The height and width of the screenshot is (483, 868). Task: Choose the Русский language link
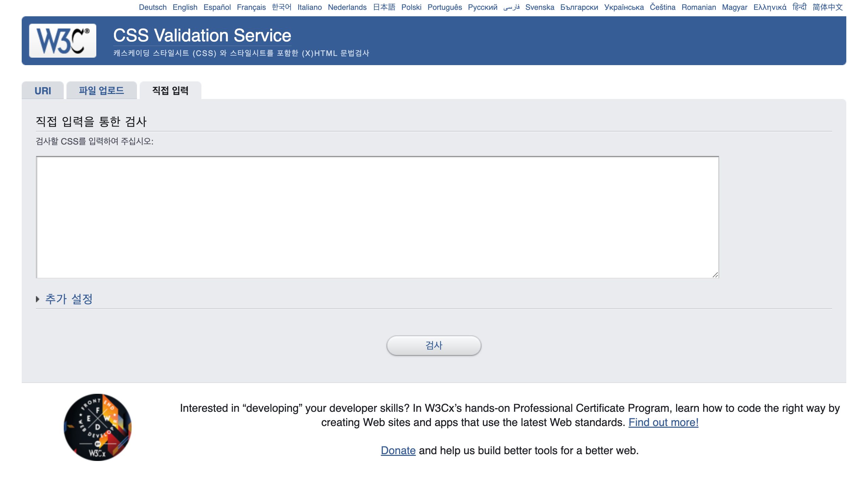click(482, 7)
